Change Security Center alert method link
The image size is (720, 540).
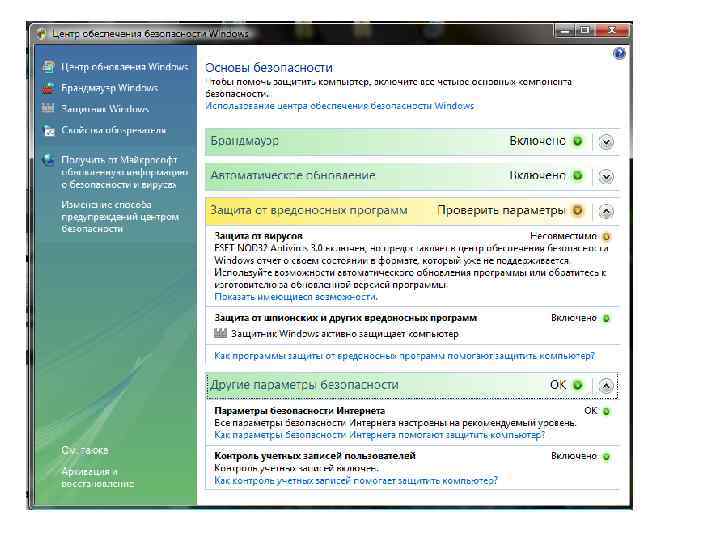tap(120, 217)
